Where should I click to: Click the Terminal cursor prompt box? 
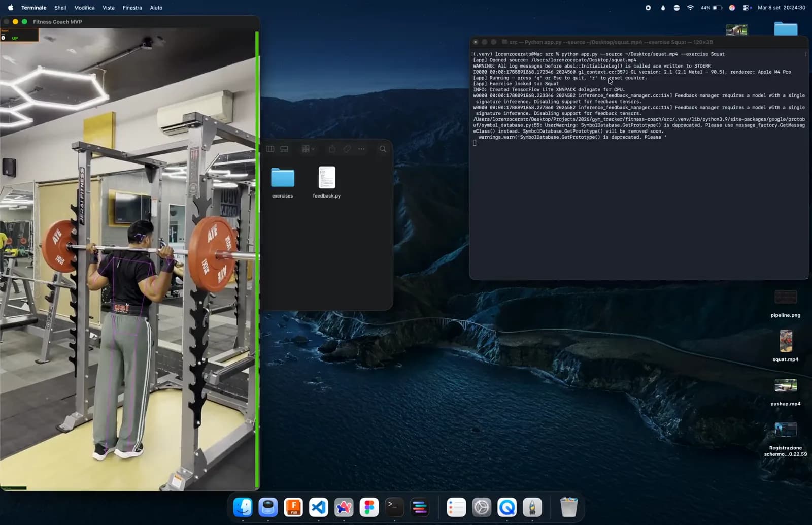(475, 143)
